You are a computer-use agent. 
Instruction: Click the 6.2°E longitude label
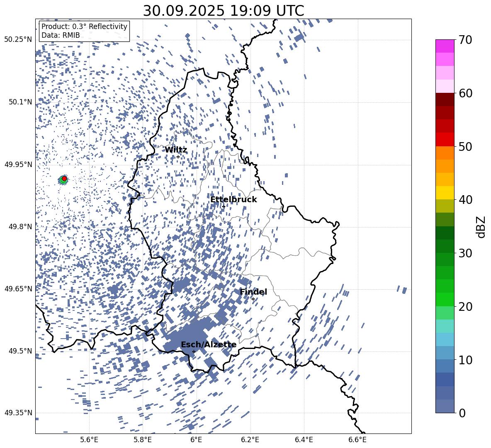(x=250, y=440)
